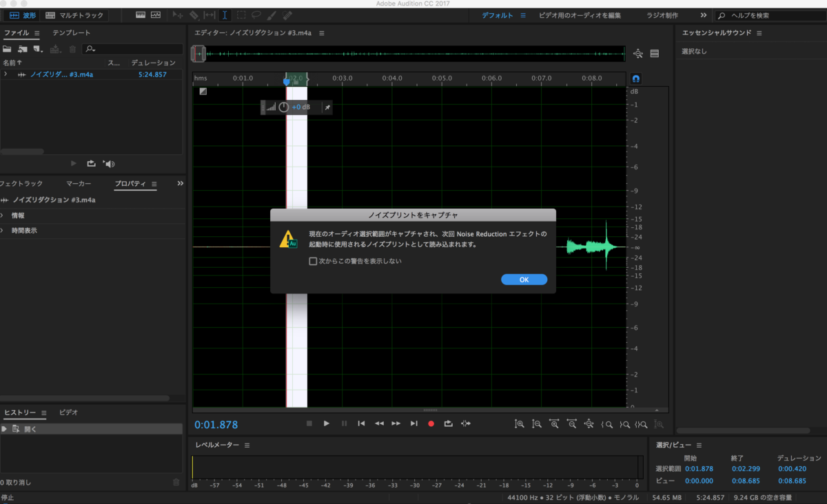The image size is (827, 504).
Task: Select the Time Selection tool
Action: [x=225, y=14]
